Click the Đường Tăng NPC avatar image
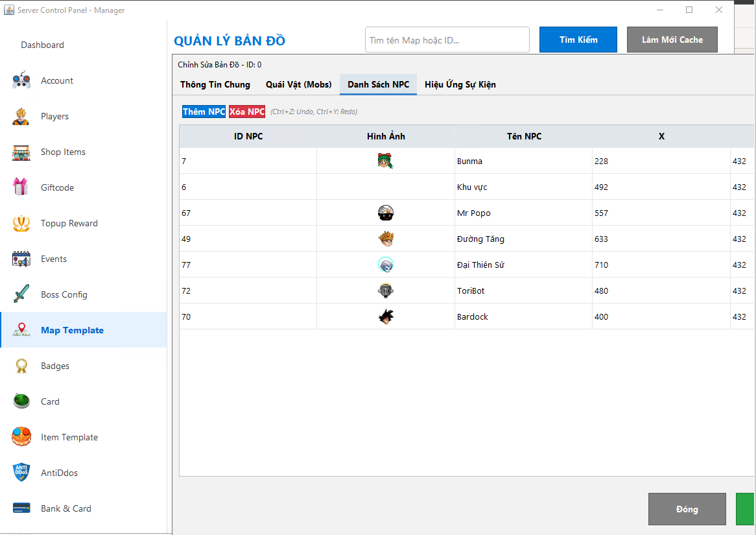 [x=386, y=238]
